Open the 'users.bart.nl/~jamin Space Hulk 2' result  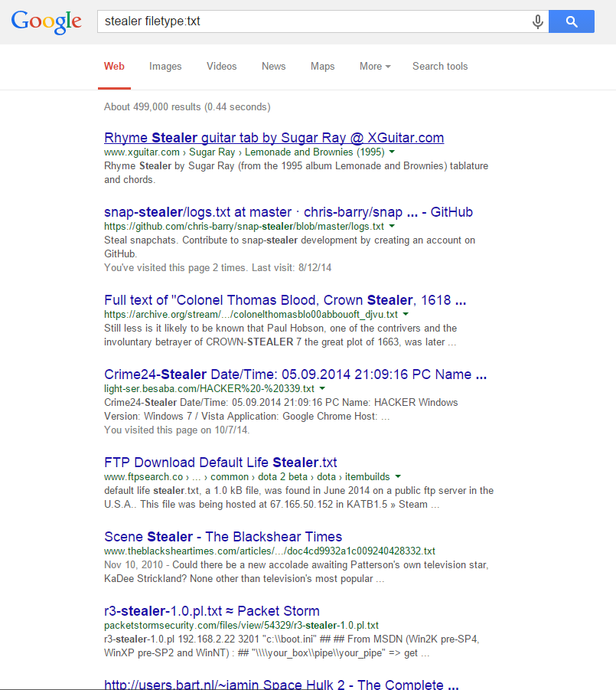[x=282, y=685]
